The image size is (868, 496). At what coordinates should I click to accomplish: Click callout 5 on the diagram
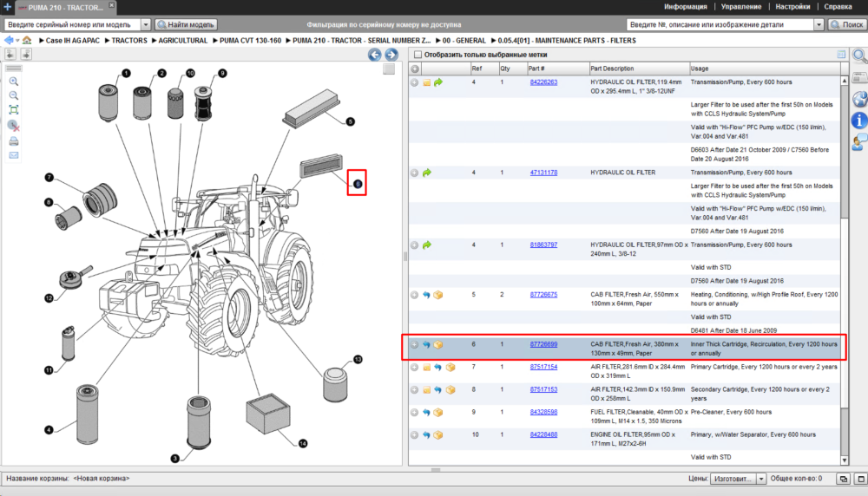pos(351,121)
